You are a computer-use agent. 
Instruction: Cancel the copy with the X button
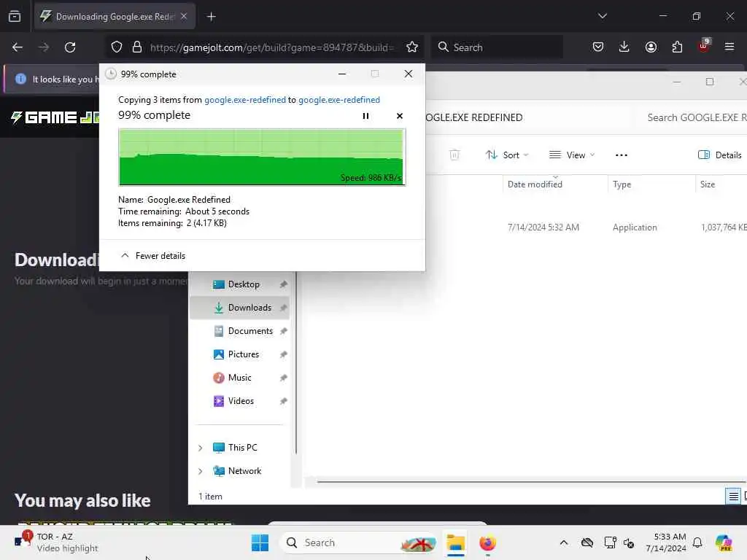click(400, 116)
